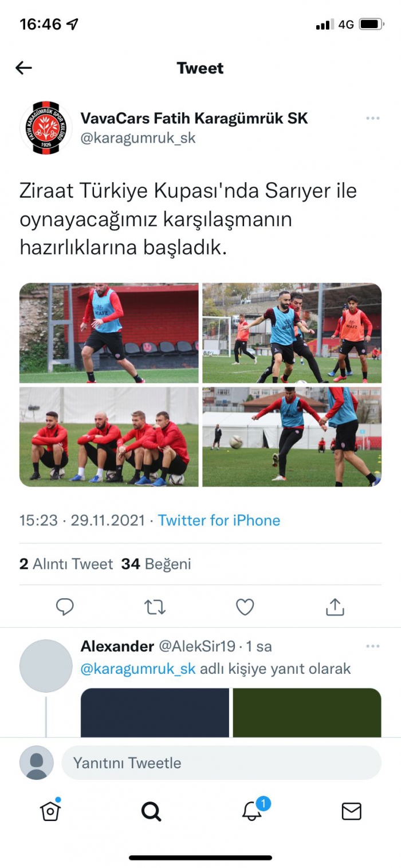Open photo of player near red dugout
The width and height of the screenshot is (401, 868).
point(109,333)
